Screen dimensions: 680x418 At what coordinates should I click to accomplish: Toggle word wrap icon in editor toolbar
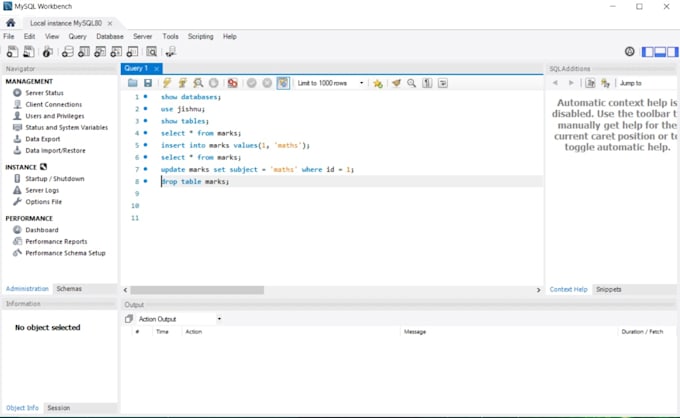[443, 83]
